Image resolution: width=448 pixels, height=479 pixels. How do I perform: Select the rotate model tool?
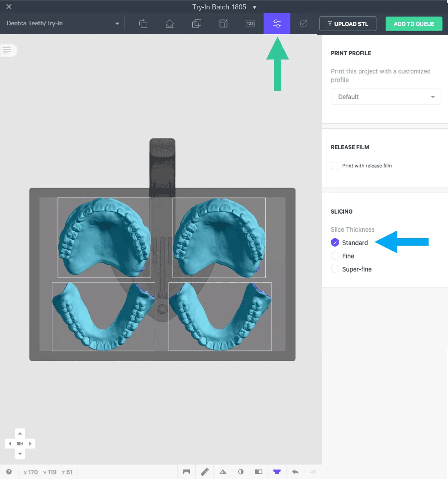pos(143,24)
